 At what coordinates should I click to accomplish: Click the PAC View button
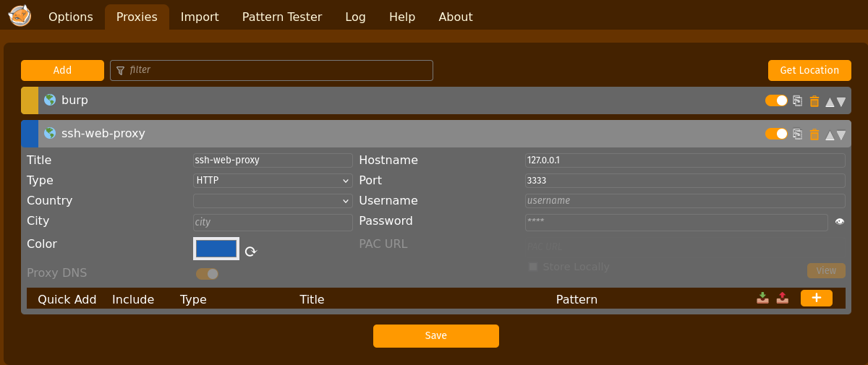[x=826, y=270]
